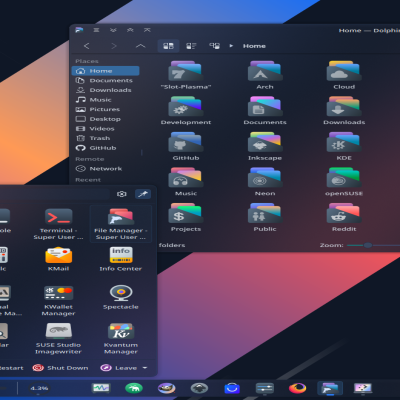Select the Arch folder icon
The image size is (400, 400).
click(x=265, y=71)
